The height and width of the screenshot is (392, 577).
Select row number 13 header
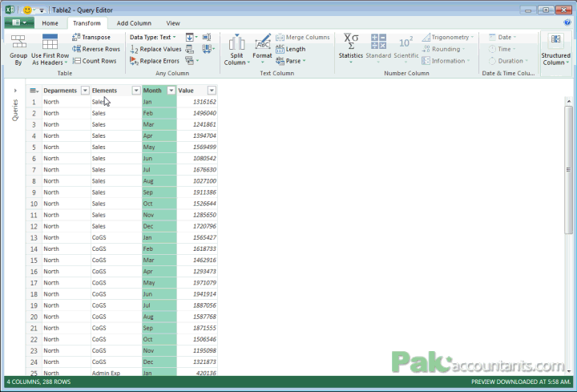coord(34,238)
